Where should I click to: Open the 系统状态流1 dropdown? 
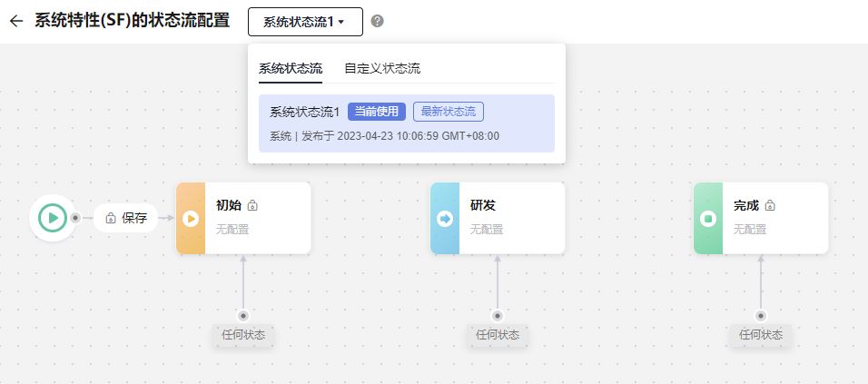[305, 22]
